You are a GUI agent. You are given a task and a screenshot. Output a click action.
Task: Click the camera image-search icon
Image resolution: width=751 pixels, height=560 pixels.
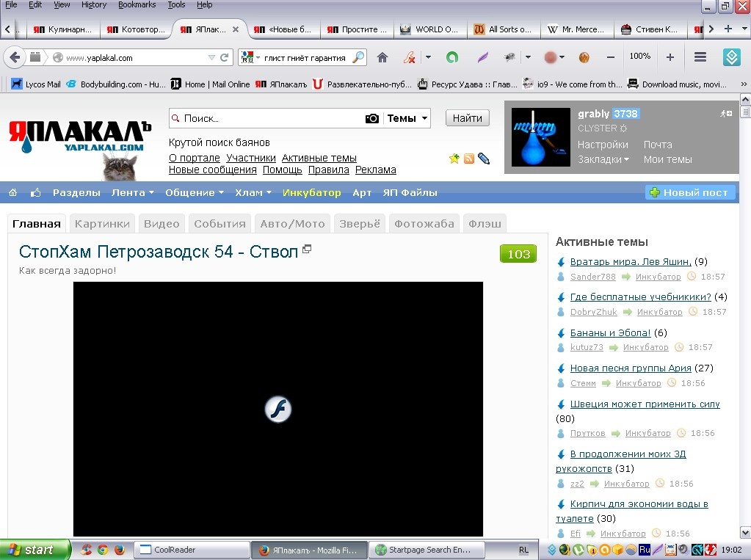click(x=372, y=118)
